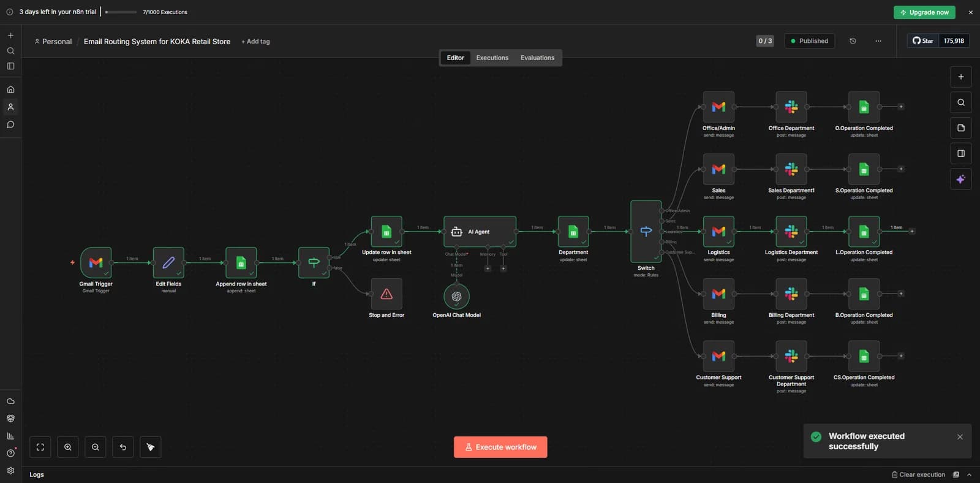Open the workflow options menu

pyautogui.click(x=878, y=41)
